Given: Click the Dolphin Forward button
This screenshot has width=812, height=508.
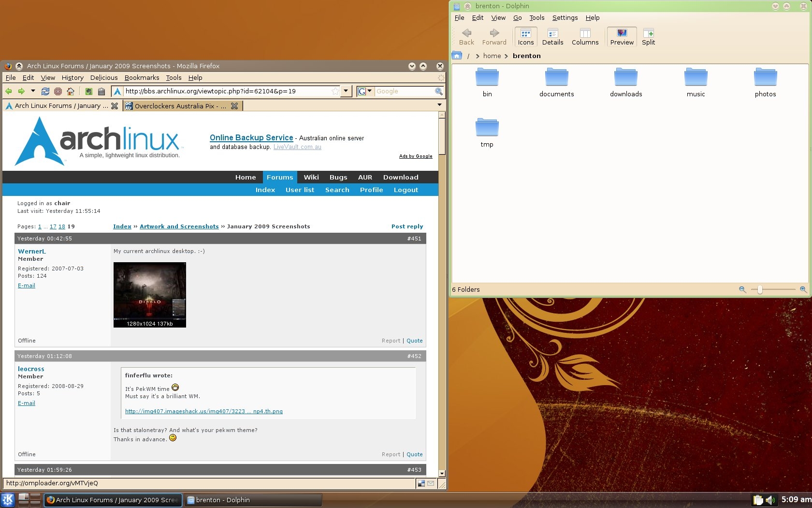Looking at the screenshot, I should click(494, 37).
